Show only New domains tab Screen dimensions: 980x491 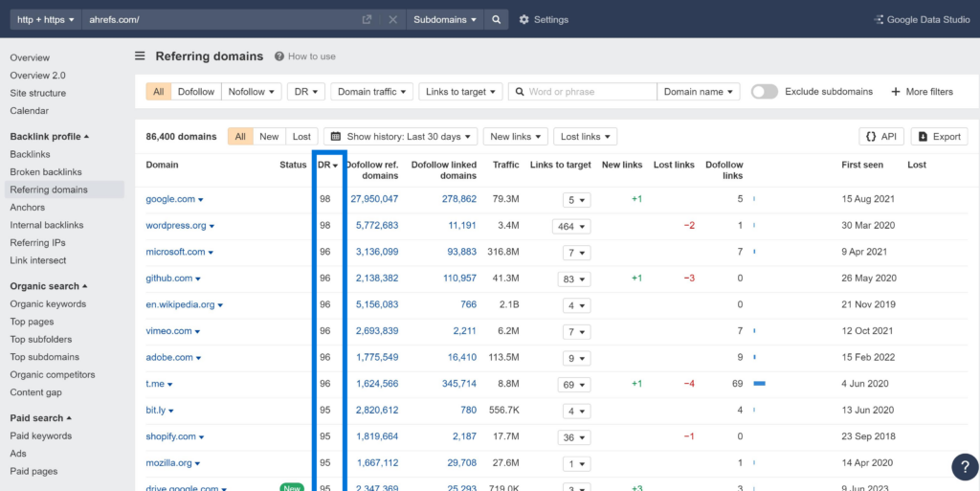[269, 136]
